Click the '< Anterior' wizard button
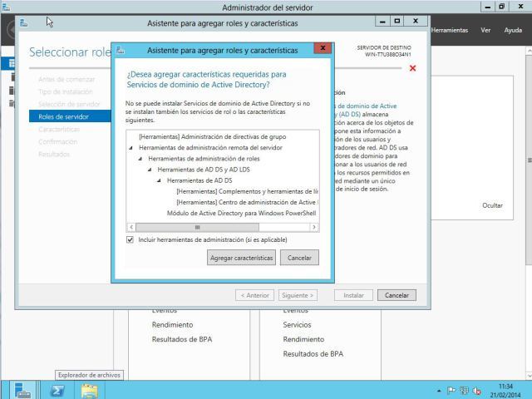Viewport: 532px width, 399px height. click(x=254, y=295)
